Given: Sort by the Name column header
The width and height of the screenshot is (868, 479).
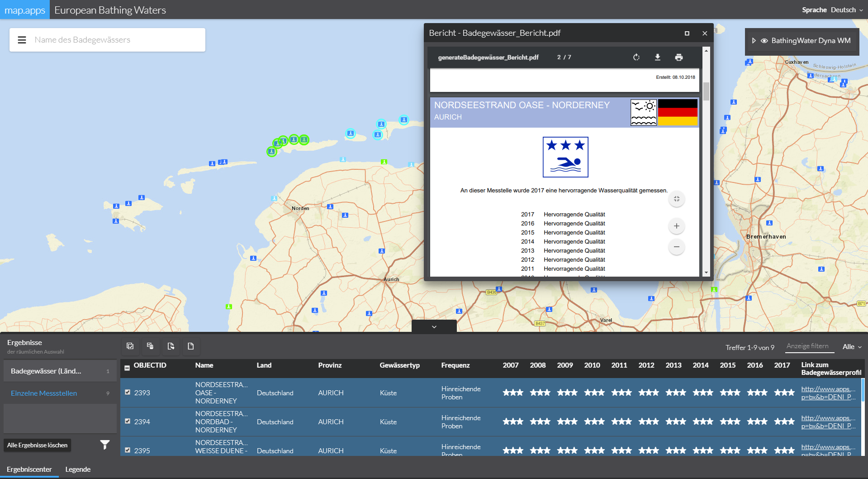Looking at the screenshot, I should [204, 365].
